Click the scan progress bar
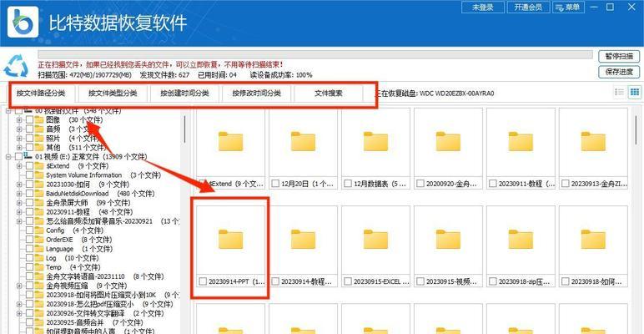The image size is (644, 334). pyautogui.click(x=315, y=54)
